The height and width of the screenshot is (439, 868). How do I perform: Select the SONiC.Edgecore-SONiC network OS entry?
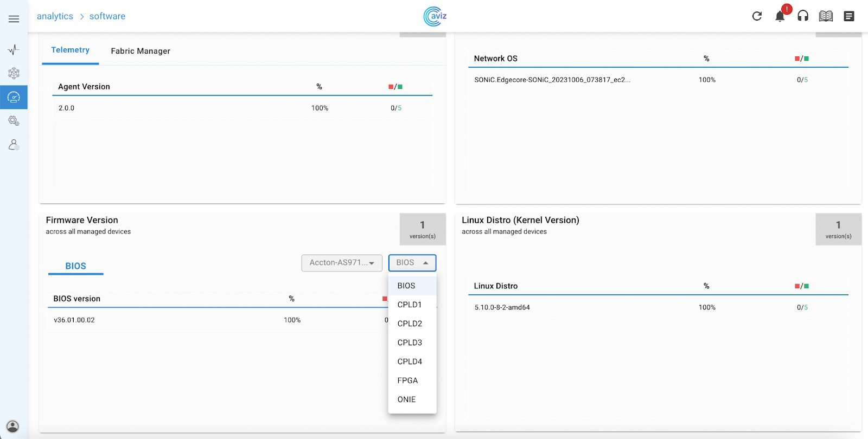coord(552,80)
